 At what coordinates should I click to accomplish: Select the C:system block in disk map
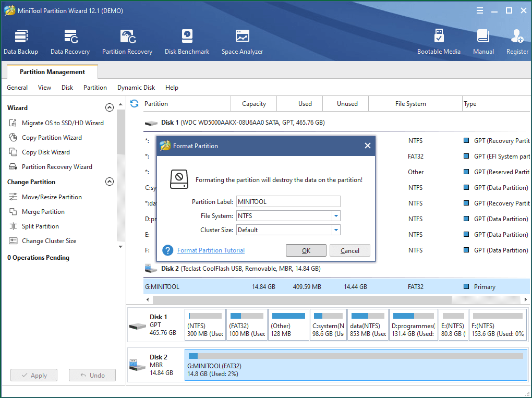pos(328,324)
